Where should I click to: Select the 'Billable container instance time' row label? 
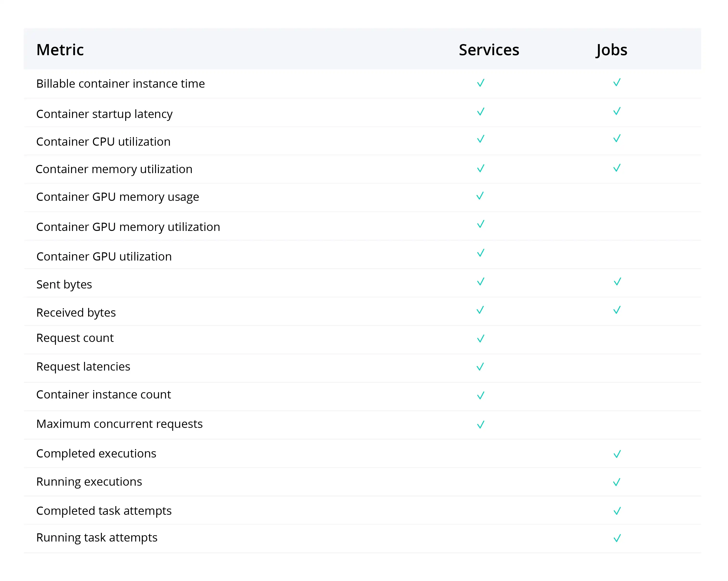(121, 84)
